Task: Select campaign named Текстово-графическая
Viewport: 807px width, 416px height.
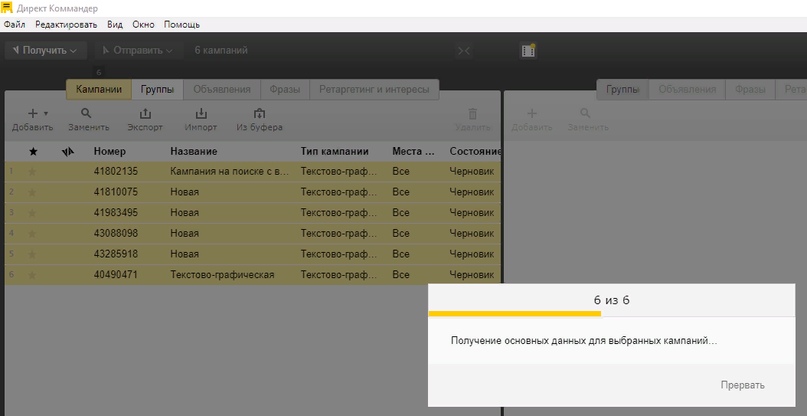Action: [x=222, y=275]
